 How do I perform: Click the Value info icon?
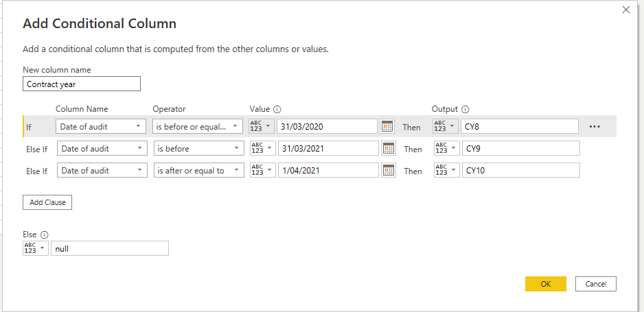coord(277,109)
